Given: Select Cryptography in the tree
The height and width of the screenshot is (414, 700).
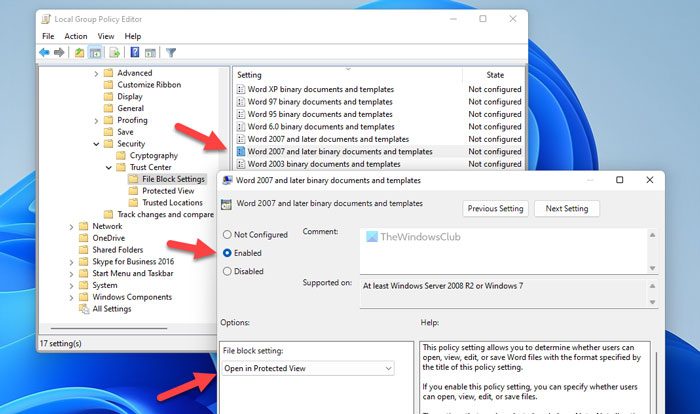Looking at the screenshot, I should tap(154, 155).
